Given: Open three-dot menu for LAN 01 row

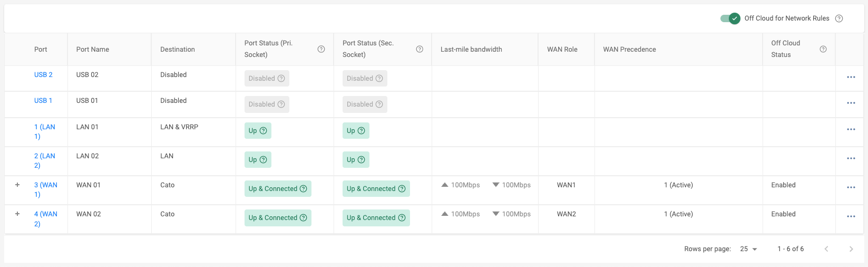Looking at the screenshot, I should [851, 129].
